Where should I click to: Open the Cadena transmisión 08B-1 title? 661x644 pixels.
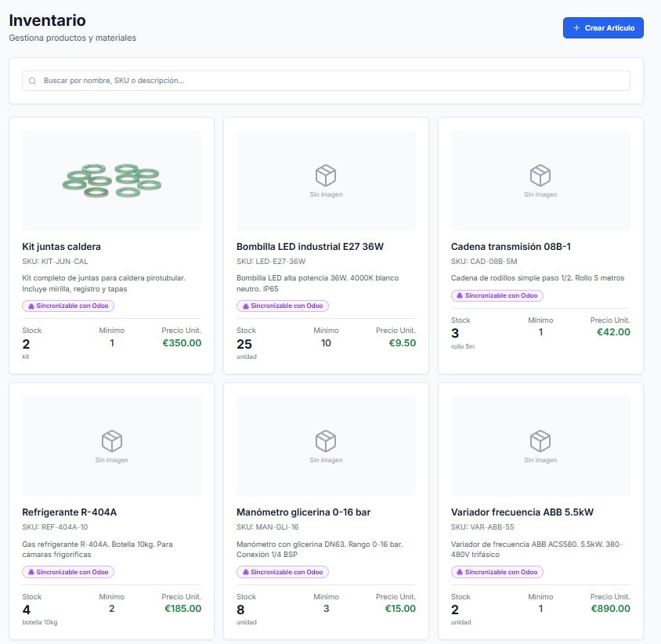(511, 247)
